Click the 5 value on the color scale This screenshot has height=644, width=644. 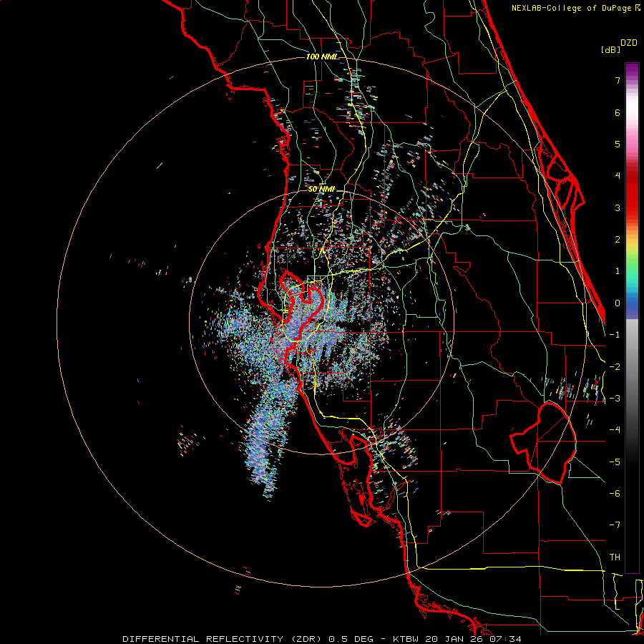pos(618,144)
